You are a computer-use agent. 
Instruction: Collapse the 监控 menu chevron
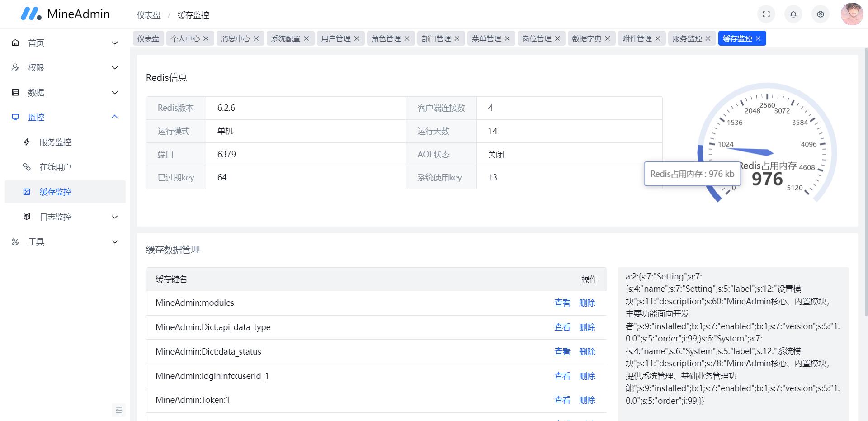pyautogui.click(x=115, y=117)
